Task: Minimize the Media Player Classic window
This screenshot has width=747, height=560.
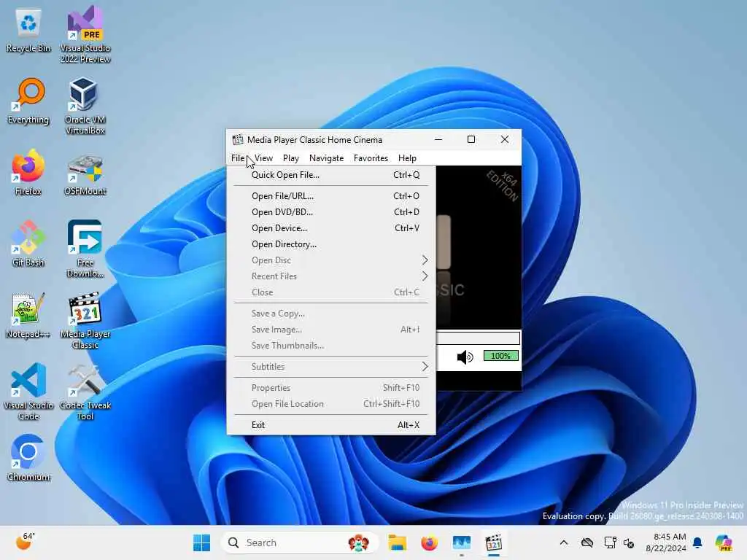Action: pos(438,139)
